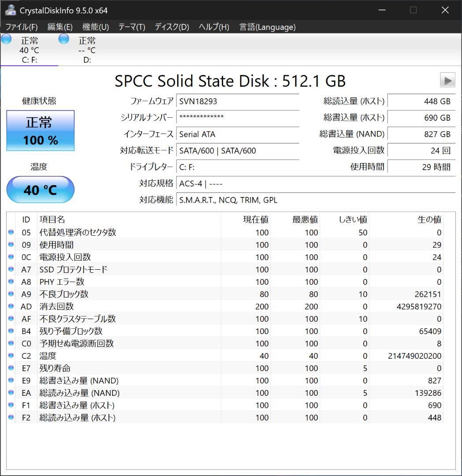Screen dimensions: 462x476
Task: Click raw value 214749020200 of 温度
Action: (x=415, y=356)
